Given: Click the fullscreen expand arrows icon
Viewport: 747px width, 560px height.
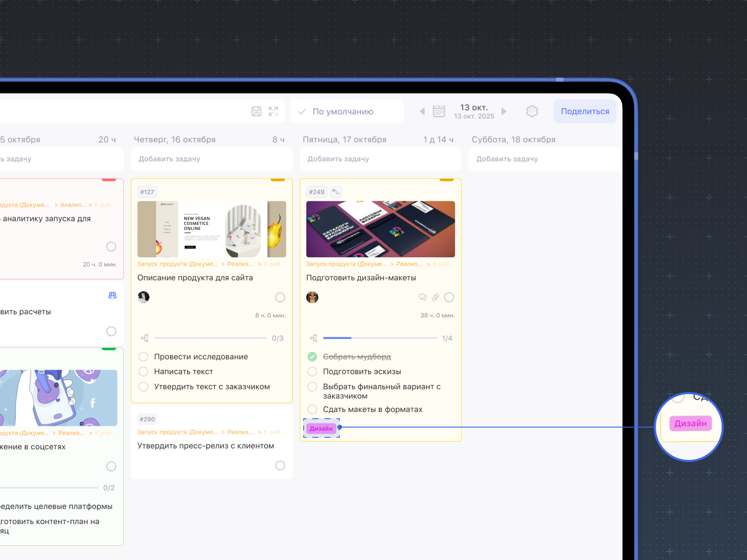Looking at the screenshot, I should [273, 111].
